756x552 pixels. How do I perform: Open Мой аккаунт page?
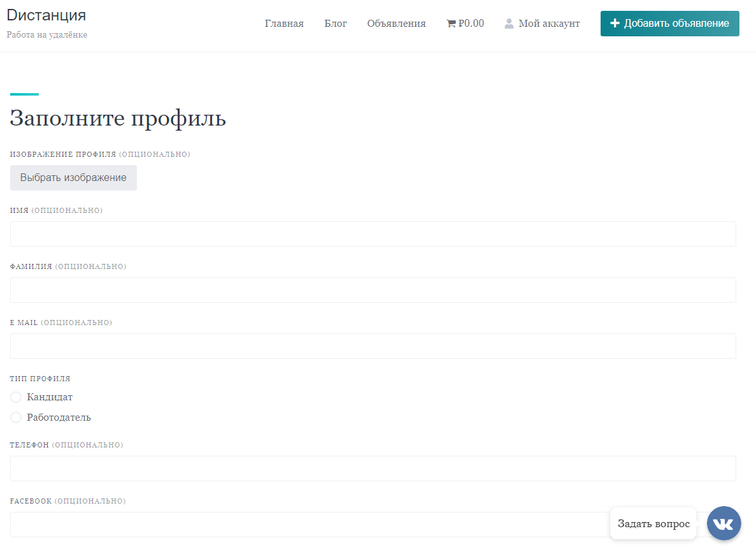[x=549, y=23]
